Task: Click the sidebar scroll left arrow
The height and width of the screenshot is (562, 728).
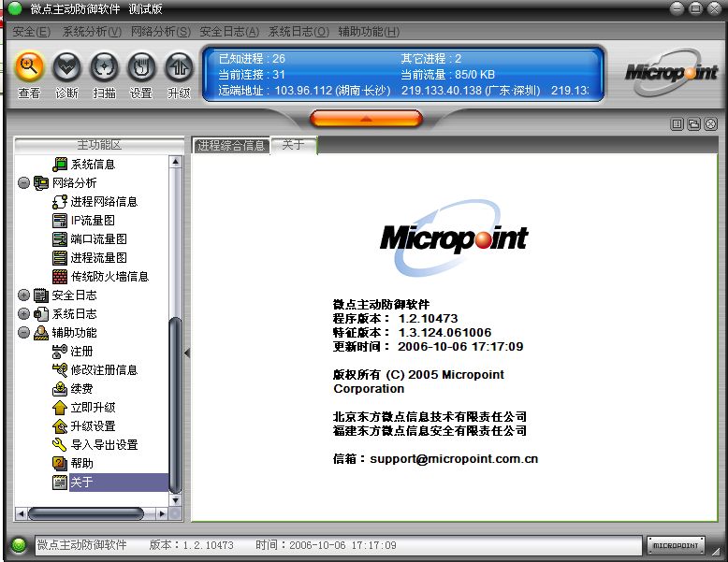Action: 21,513
